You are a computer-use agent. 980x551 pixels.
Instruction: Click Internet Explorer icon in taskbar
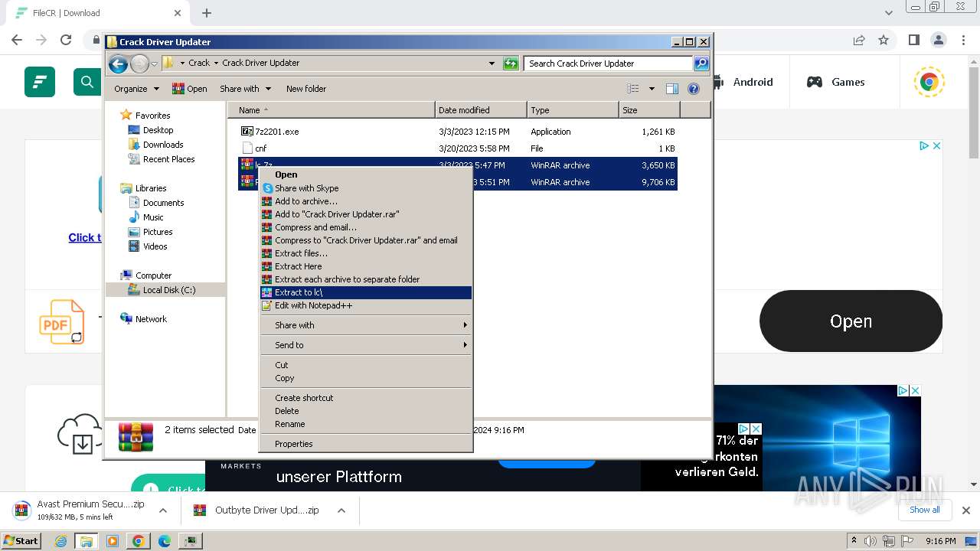(61, 541)
